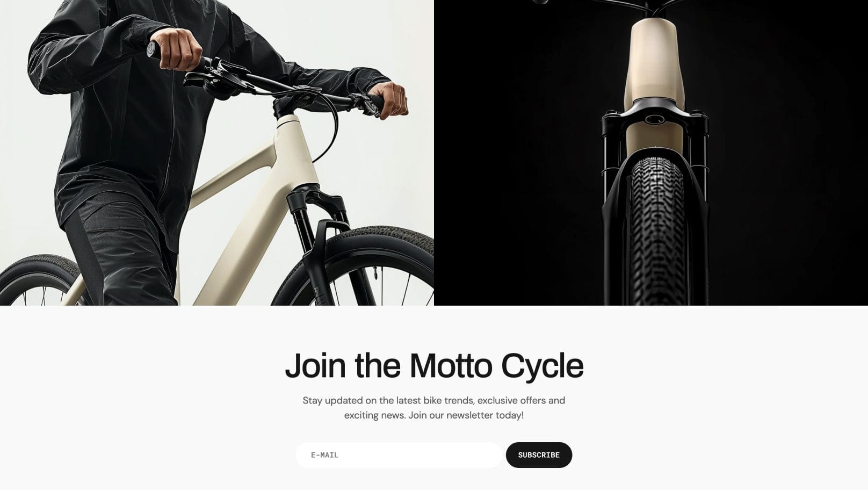Viewport: 868px width, 490px height.
Task: Open the dark front-view bike photo
Action: 651,153
